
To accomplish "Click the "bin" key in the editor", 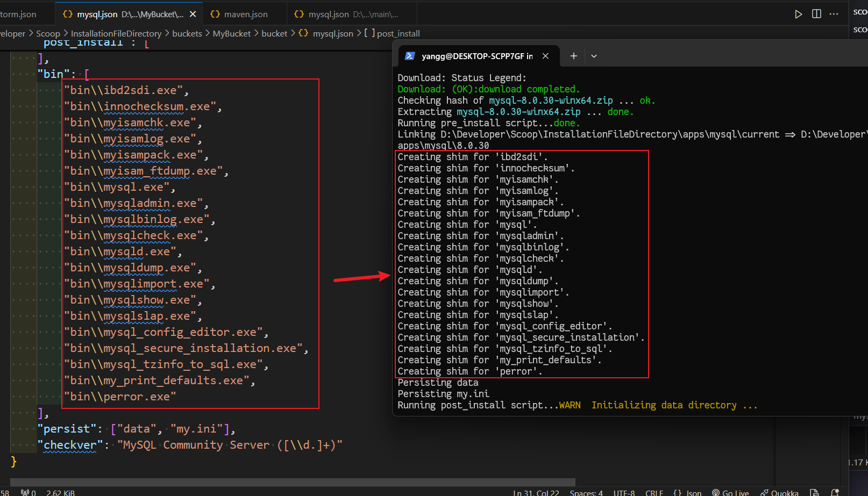I will pyautogui.click(x=54, y=74).
